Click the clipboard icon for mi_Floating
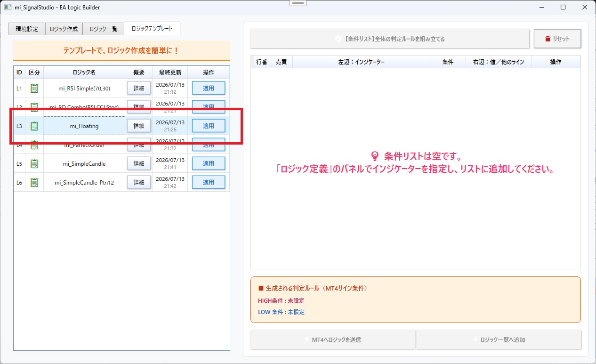This screenshot has width=596, height=364. pos(34,126)
